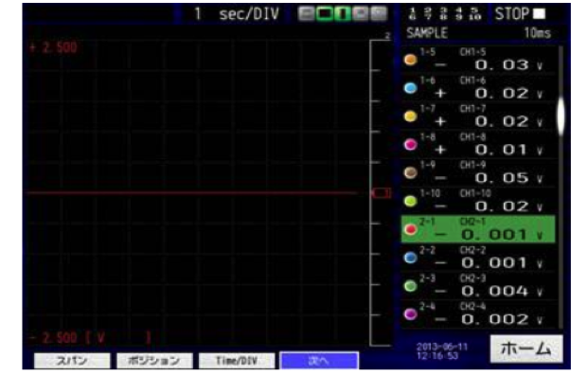This screenshot has height=376, width=588.
Task: Select the 5/10 channel group indicator
Action: [x=474, y=14]
